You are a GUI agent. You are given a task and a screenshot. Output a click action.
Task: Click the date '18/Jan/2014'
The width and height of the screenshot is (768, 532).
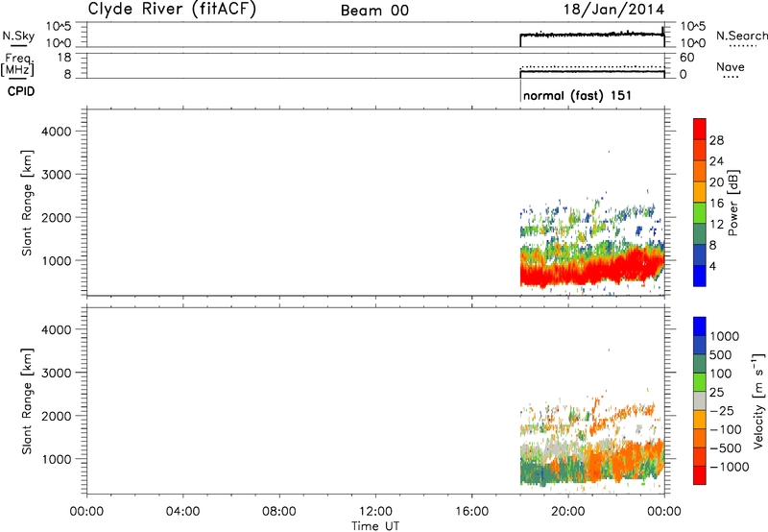(613, 10)
